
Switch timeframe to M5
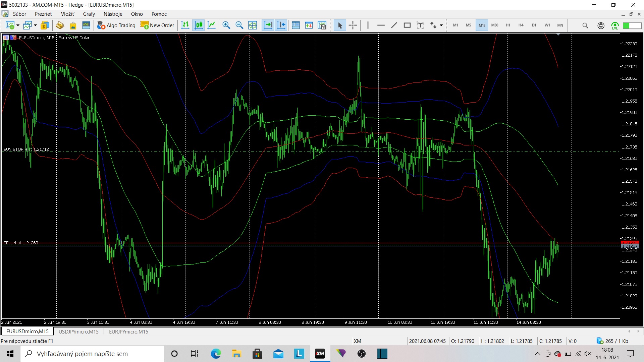tap(469, 25)
